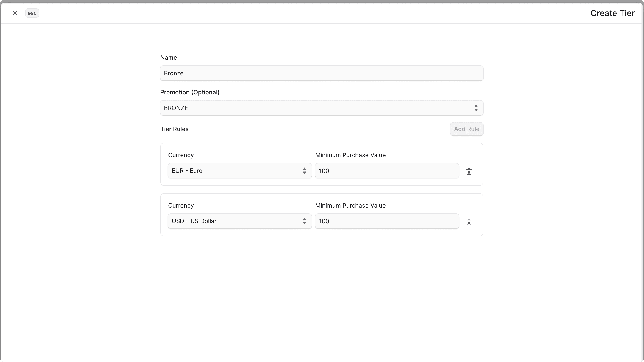Click the Minimum Purchase Value field for EUR

(x=387, y=171)
